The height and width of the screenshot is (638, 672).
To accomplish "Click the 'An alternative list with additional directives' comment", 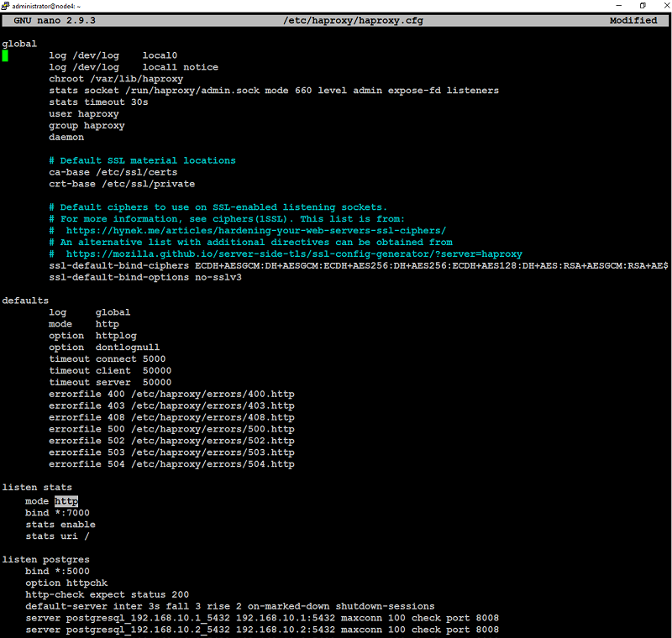I will tap(250, 243).
